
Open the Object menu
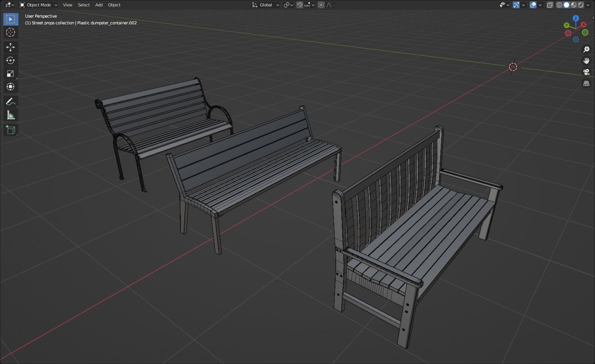click(114, 5)
